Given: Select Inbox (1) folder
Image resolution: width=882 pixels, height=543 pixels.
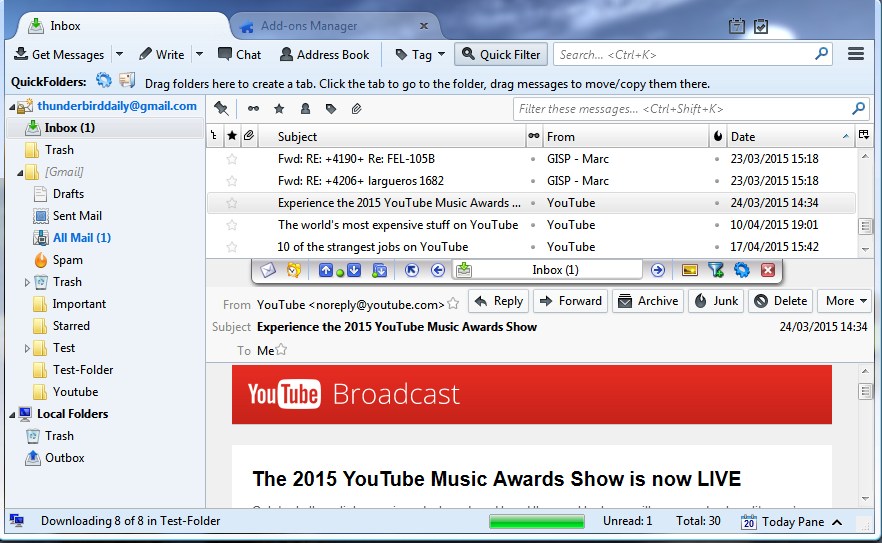Looking at the screenshot, I should point(106,128).
